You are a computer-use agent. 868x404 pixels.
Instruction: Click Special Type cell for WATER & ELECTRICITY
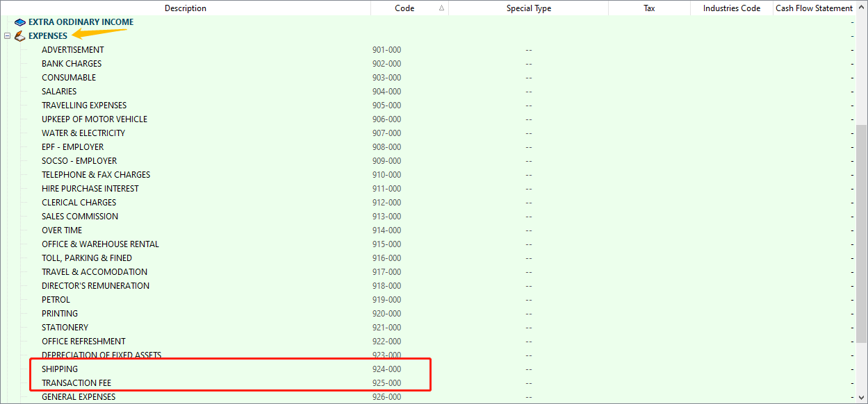tap(528, 133)
